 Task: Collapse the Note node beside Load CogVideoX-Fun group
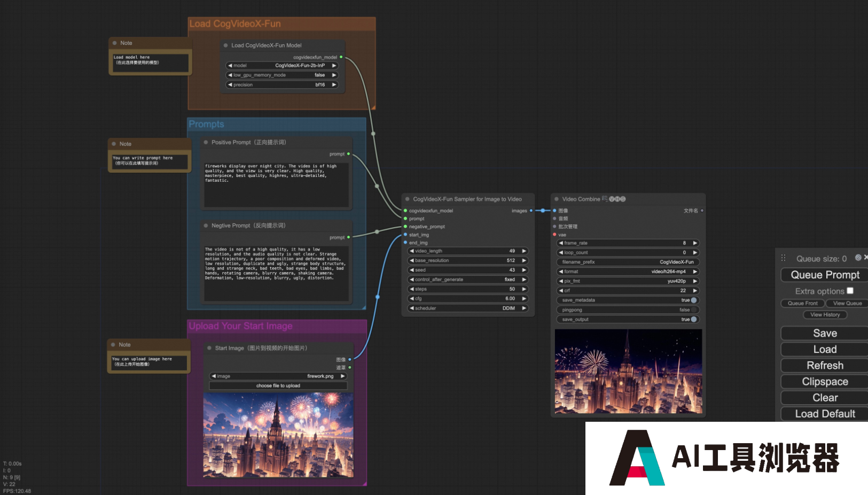tap(114, 43)
